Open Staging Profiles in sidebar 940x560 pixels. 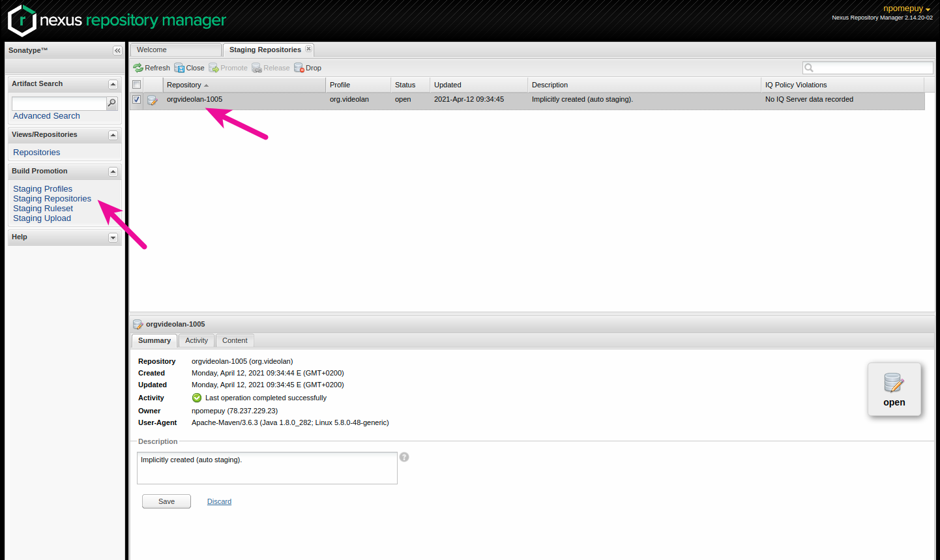[x=42, y=189]
